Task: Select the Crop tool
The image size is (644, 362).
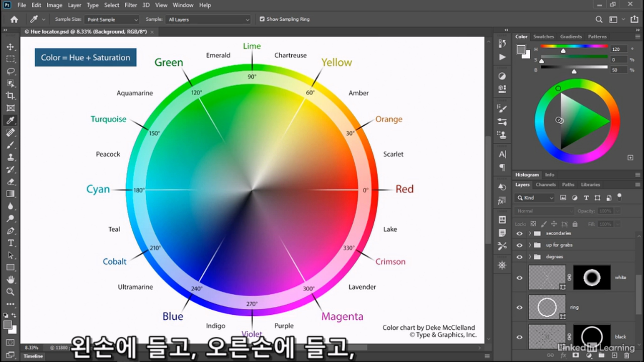Action: 11,96
